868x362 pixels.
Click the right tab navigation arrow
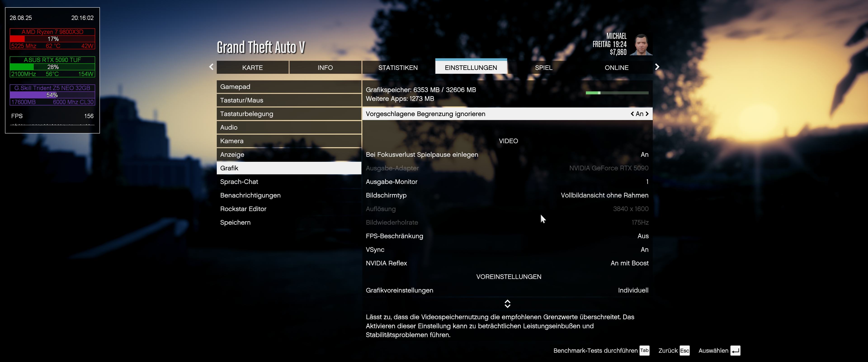(657, 67)
